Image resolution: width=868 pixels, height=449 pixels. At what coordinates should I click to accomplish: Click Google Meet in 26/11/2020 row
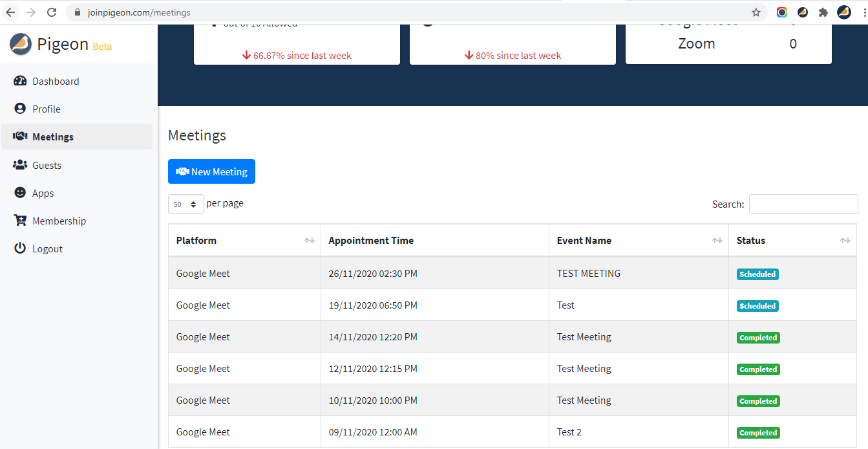[x=203, y=274]
